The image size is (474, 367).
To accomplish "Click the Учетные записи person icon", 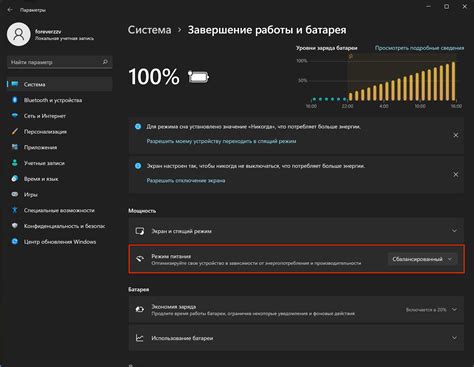I will coord(15,163).
